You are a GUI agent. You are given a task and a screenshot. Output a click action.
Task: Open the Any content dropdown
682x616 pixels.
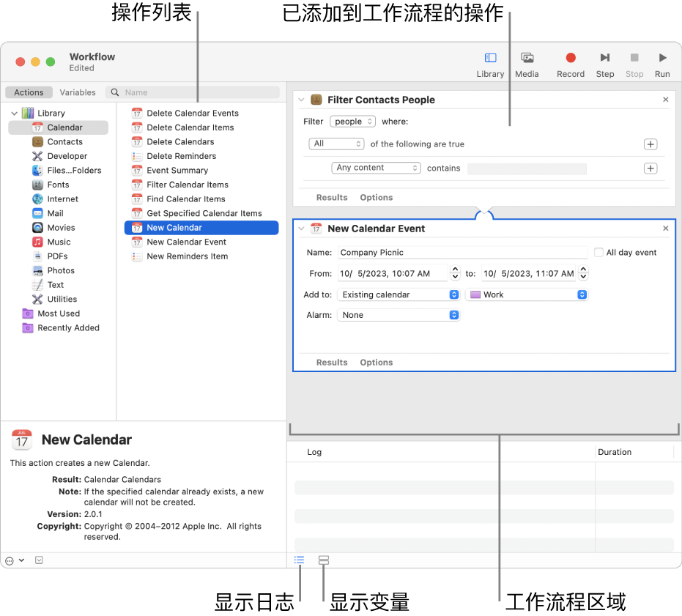[x=376, y=168]
